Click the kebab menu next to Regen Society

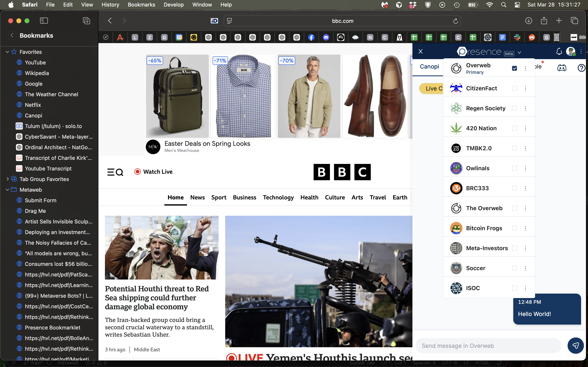pos(526,108)
